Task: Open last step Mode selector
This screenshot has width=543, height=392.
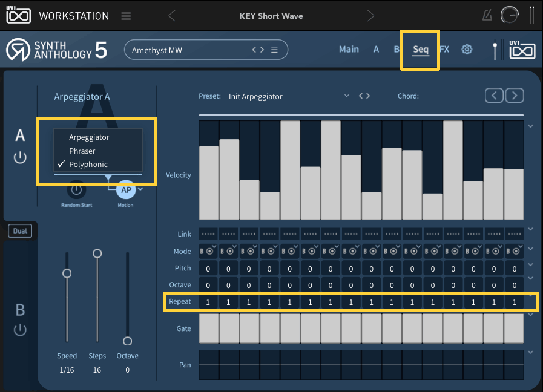Action: point(515,251)
